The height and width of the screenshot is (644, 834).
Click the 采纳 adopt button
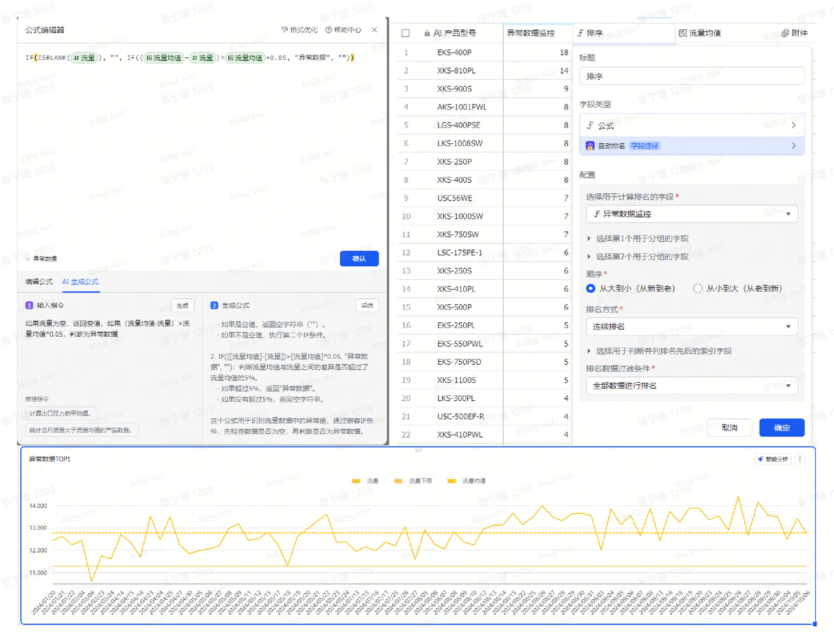pos(367,305)
